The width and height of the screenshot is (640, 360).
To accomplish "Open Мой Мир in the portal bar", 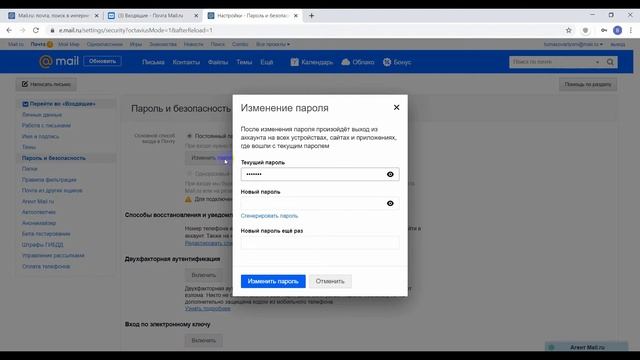I will tap(69, 44).
